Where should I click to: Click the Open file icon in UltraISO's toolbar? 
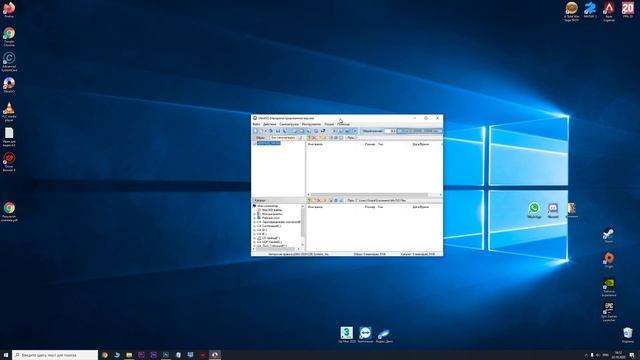click(x=261, y=131)
